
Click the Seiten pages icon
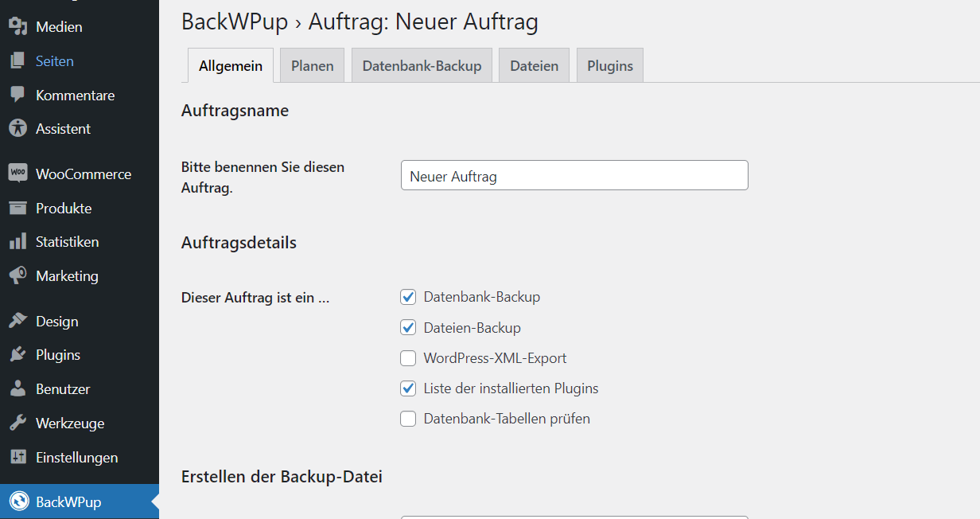17,60
